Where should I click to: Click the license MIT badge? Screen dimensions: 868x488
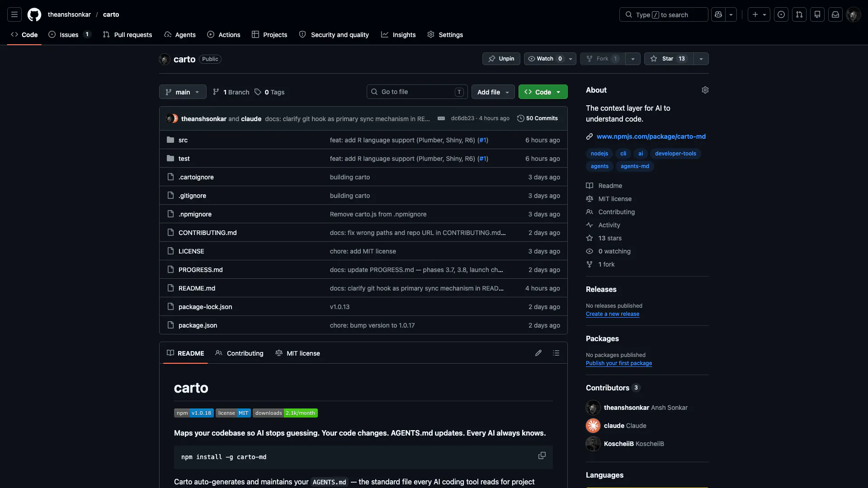233,413
